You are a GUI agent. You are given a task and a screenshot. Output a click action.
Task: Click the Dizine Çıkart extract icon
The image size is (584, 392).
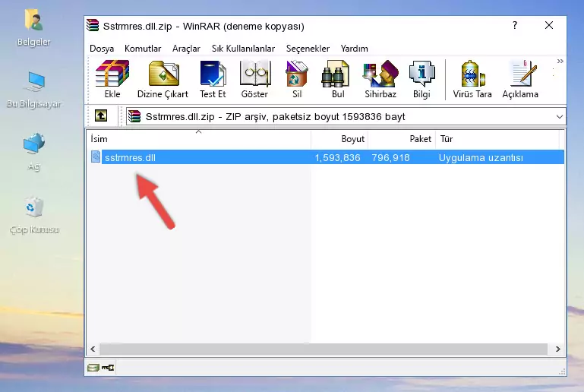(x=163, y=79)
